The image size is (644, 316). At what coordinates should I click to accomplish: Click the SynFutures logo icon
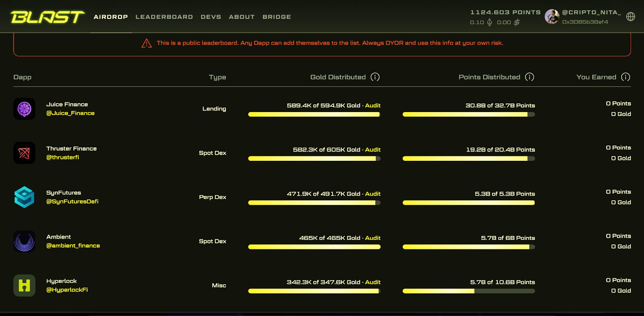(x=24, y=197)
